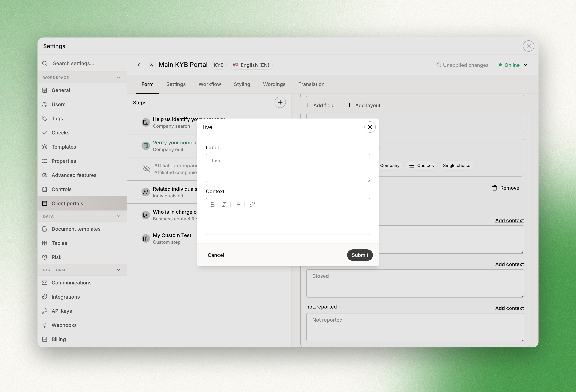Open the Tags settings page
Image resolution: width=576 pixels, height=392 pixels.
tap(82, 119)
